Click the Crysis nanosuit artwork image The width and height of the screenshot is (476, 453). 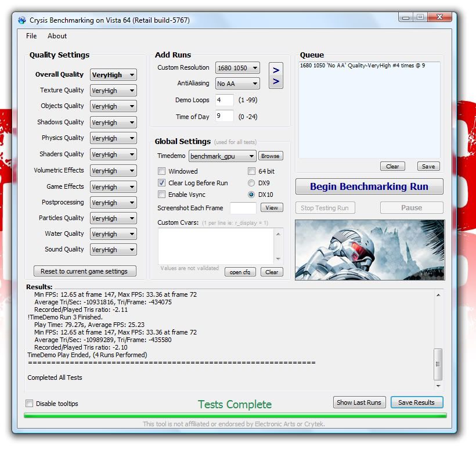pyautogui.click(x=370, y=250)
